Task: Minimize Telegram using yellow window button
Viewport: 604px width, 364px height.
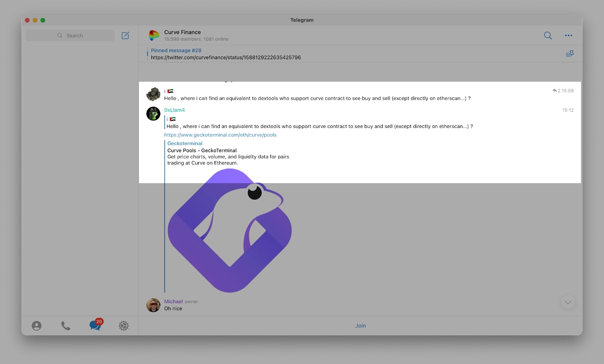Action: click(35, 20)
